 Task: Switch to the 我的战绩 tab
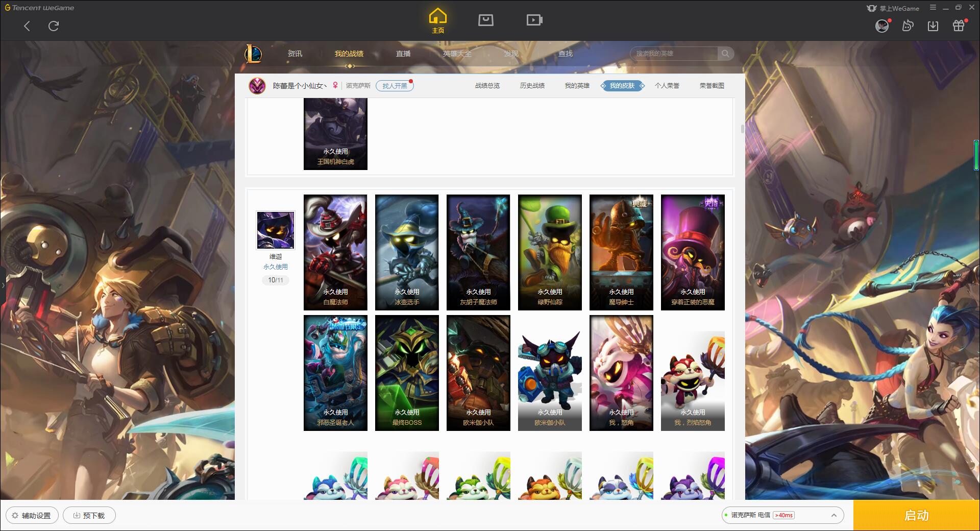coord(349,54)
